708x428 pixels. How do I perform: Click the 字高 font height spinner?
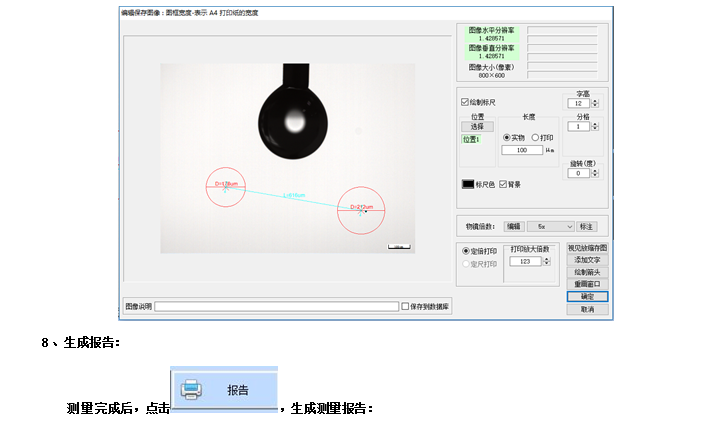click(x=596, y=103)
